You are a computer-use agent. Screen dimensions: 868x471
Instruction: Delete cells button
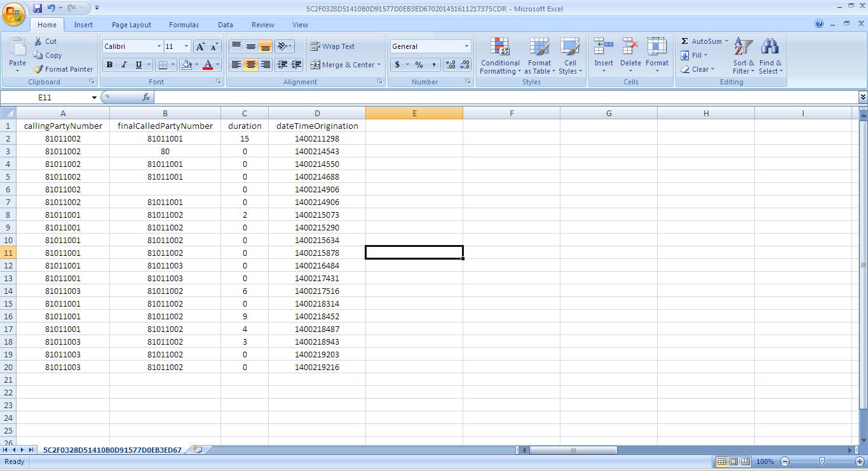pyautogui.click(x=630, y=55)
